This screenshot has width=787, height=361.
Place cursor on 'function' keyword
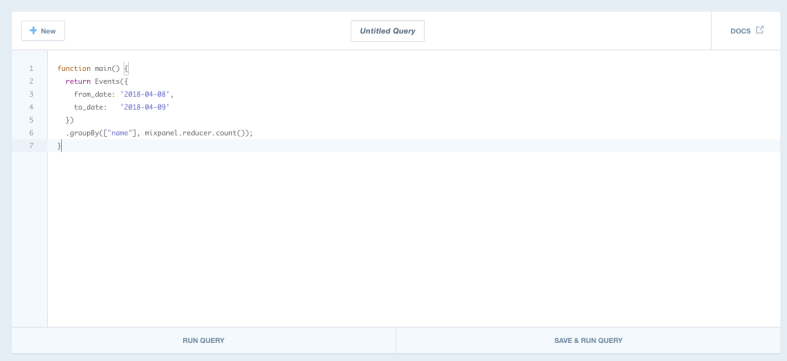coord(74,68)
